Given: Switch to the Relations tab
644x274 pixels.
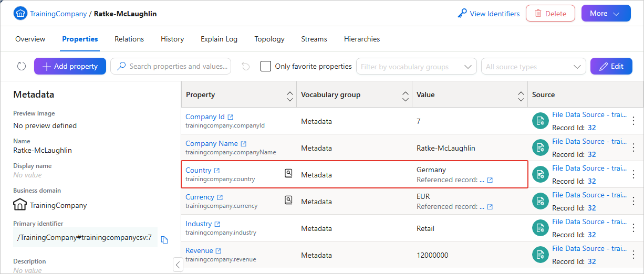Looking at the screenshot, I should click(129, 39).
